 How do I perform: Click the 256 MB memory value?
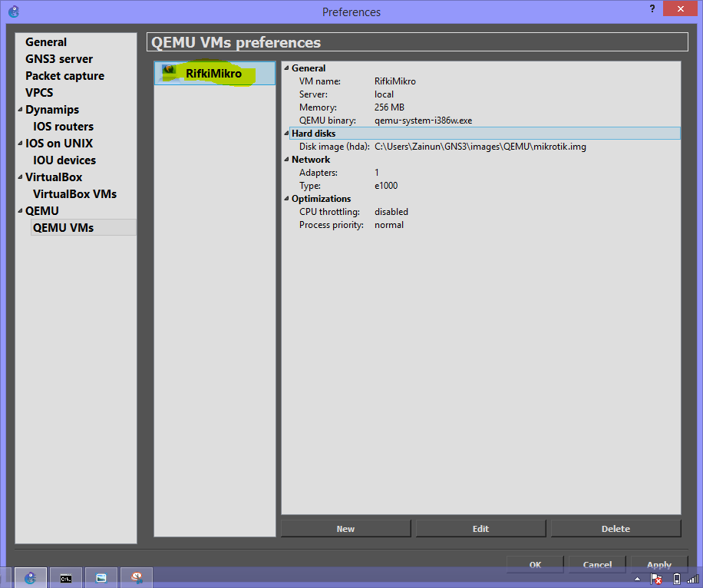[389, 107]
